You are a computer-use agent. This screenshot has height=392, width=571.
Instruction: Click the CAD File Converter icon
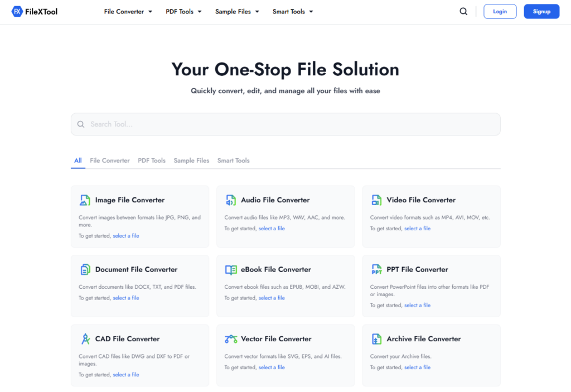pyautogui.click(x=85, y=338)
